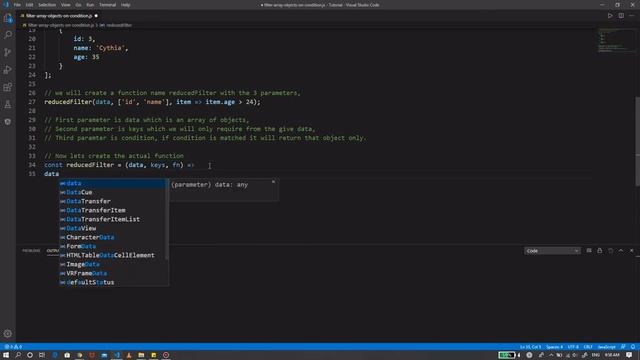Lock output scrolling with the lock icon

click(x=600, y=251)
